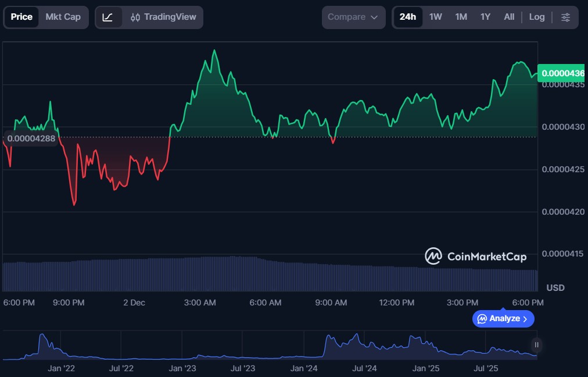Click the CoinMarketCap logo watermark

(475, 256)
